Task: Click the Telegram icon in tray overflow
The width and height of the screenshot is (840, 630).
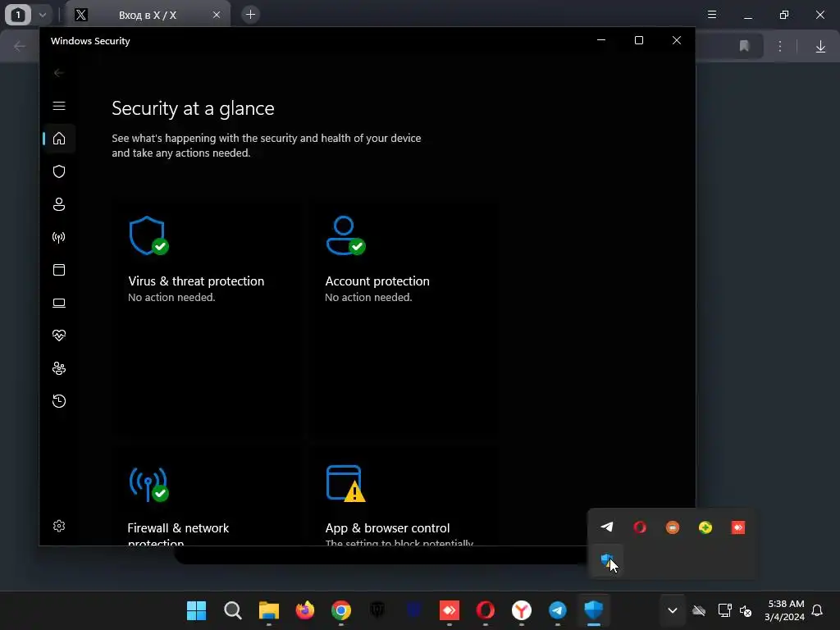Action: 607,527
